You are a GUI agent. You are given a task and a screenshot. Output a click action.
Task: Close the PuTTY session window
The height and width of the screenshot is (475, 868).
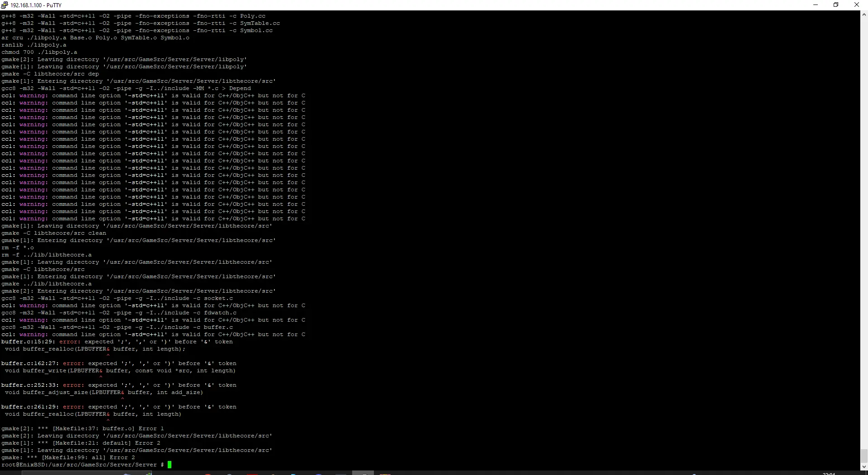tap(857, 5)
